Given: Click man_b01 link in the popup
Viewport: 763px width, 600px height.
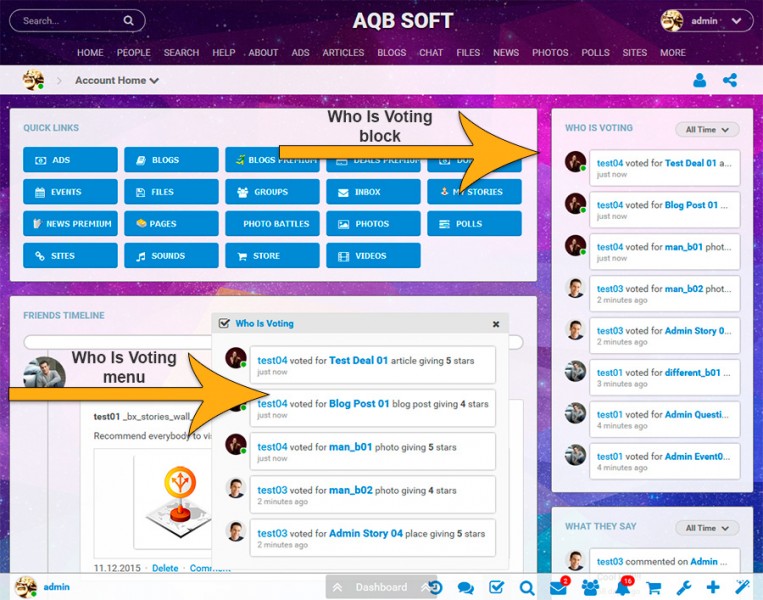Looking at the screenshot, I should coord(350,447).
